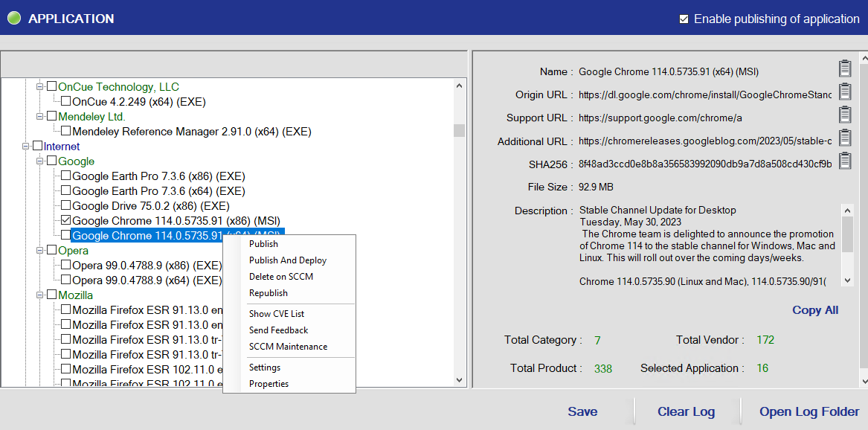Screen dimensions: 868x430
Task: Copy the Support URL using clipboard icon
Action: pos(844,115)
